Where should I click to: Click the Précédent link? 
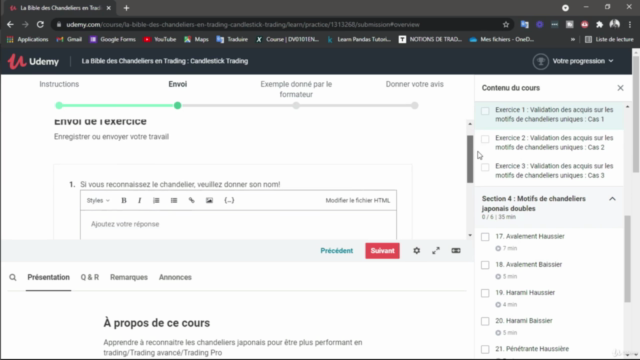pos(336,251)
